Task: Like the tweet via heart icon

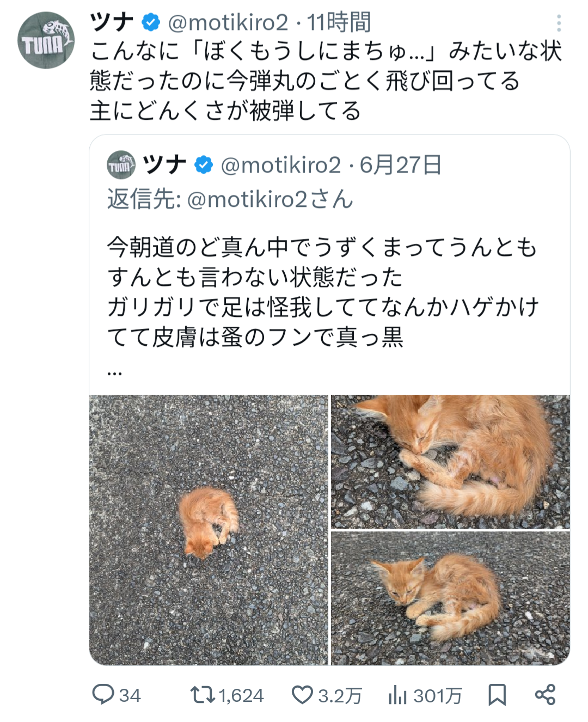Action: [302, 695]
